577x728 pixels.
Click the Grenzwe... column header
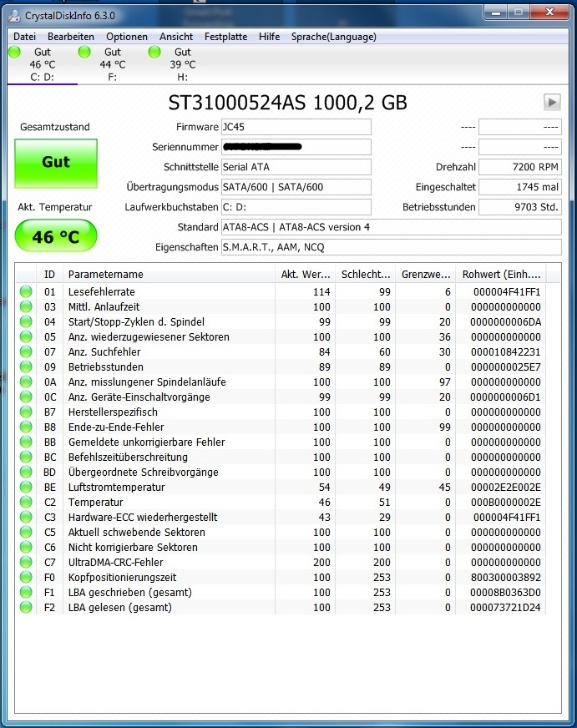(x=426, y=275)
